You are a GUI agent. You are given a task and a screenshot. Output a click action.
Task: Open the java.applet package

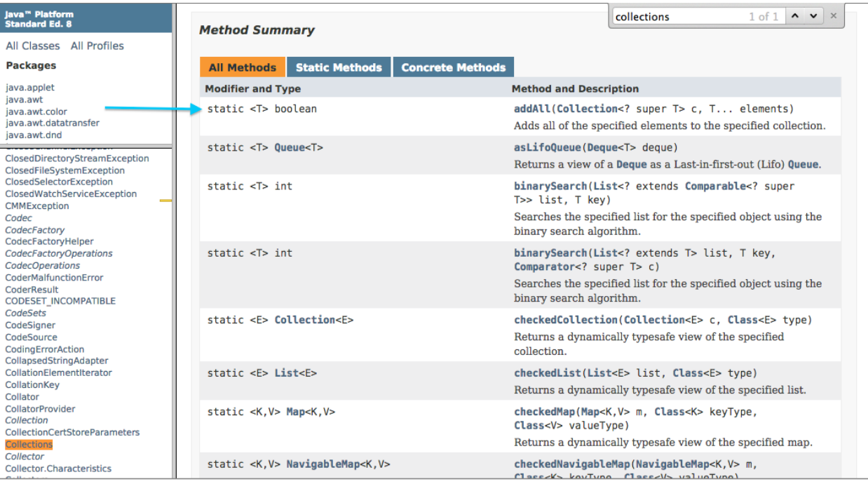pyautogui.click(x=30, y=88)
